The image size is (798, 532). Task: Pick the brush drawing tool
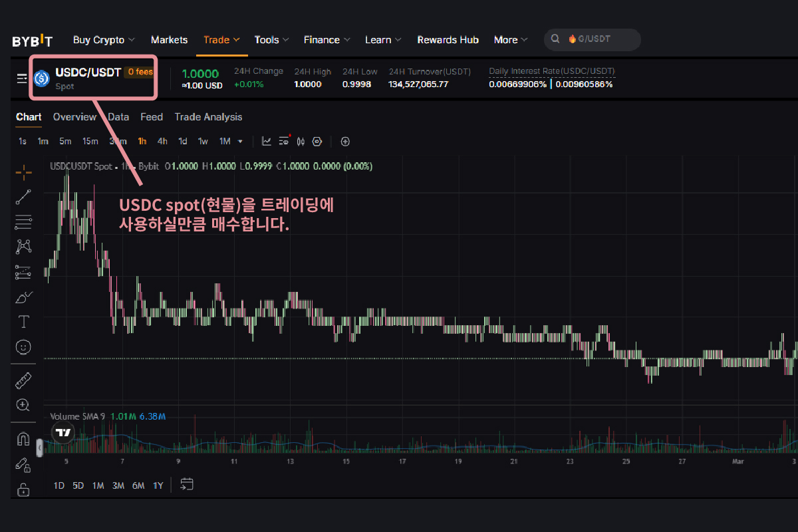tap(24, 297)
